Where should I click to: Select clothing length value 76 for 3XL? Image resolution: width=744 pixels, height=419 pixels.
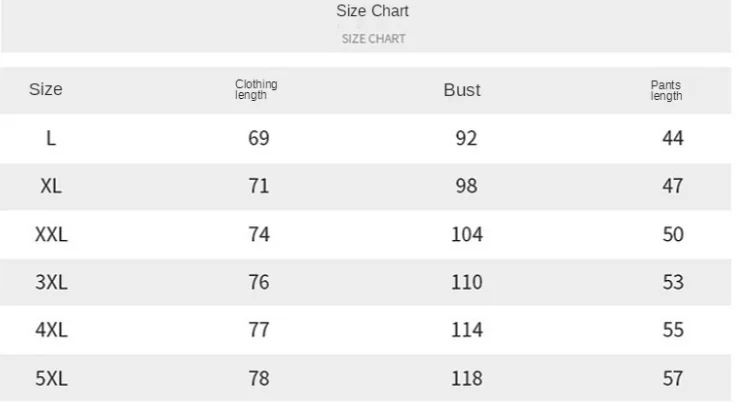point(259,282)
